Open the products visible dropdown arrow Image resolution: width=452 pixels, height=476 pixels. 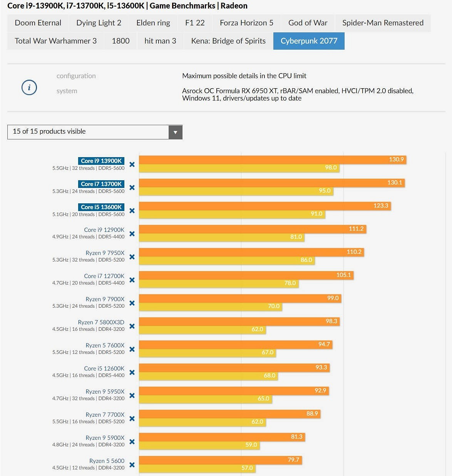pos(175,132)
